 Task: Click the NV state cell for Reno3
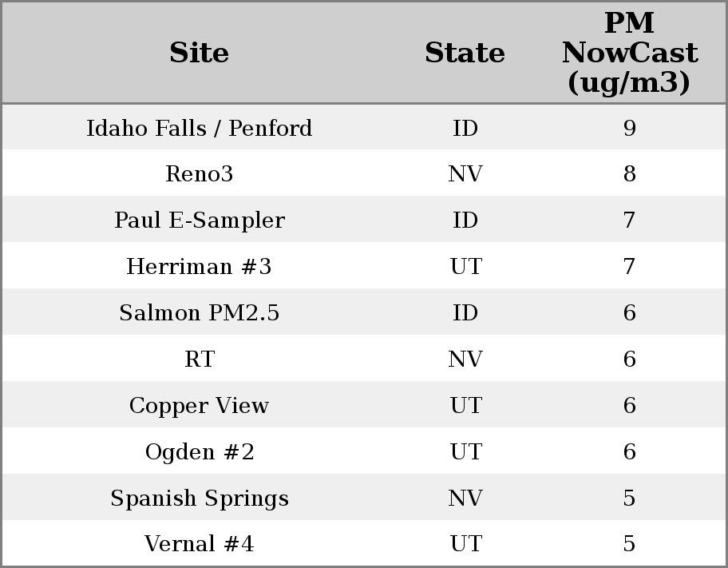(x=465, y=174)
